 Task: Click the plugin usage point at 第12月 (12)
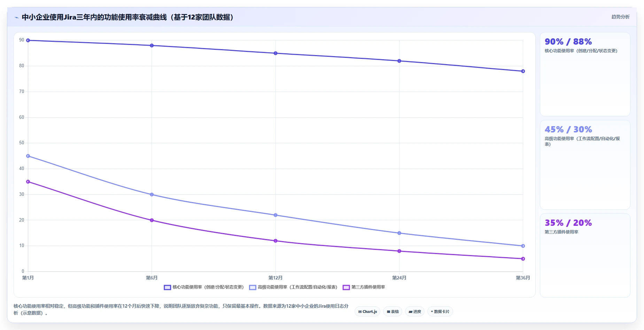point(276,241)
